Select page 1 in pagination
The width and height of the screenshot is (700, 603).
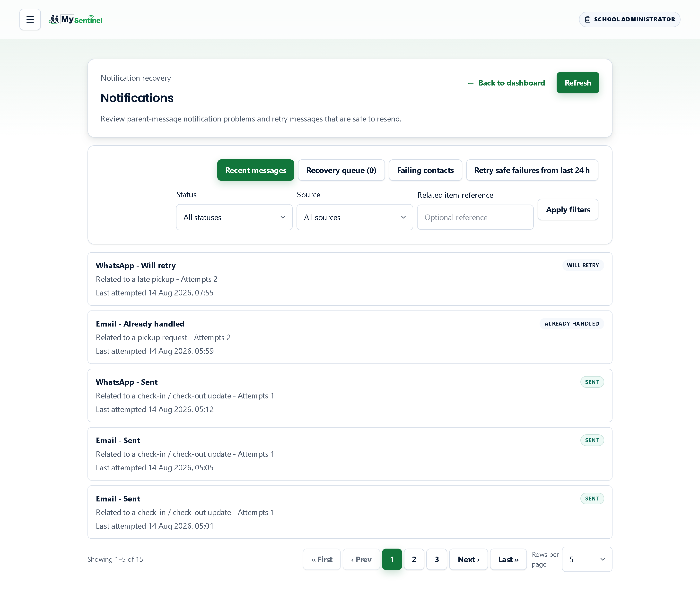[x=392, y=560]
